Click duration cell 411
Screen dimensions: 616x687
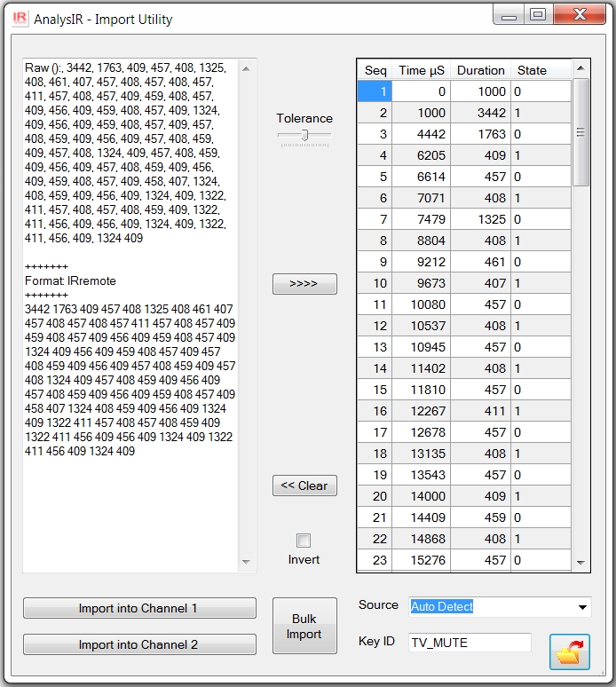coord(480,411)
